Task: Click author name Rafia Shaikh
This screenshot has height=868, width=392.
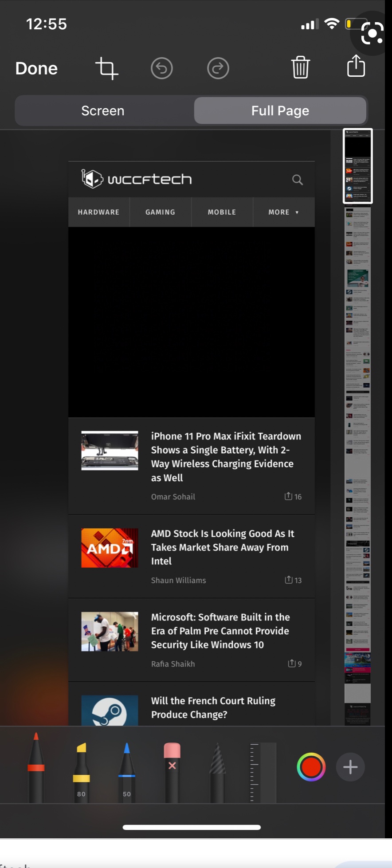Action: click(173, 664)
